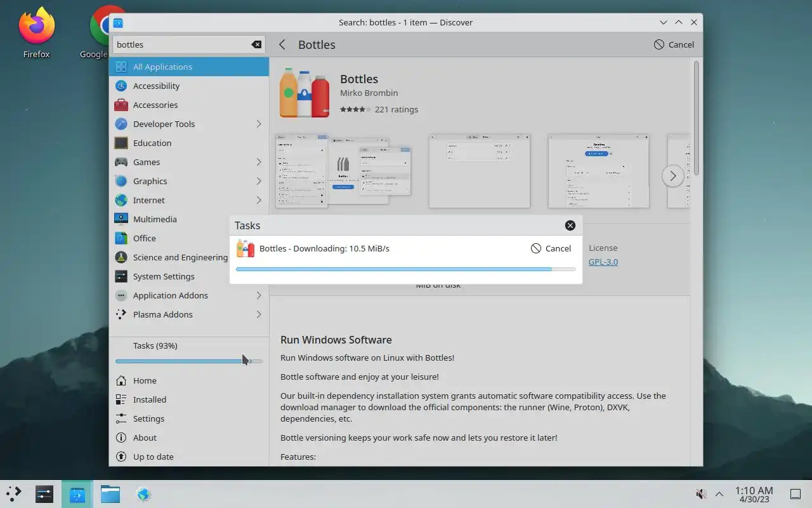Go to the Home page
Image resolution: width=812 pixels, height=508 pixels.
tap(189, 380)
